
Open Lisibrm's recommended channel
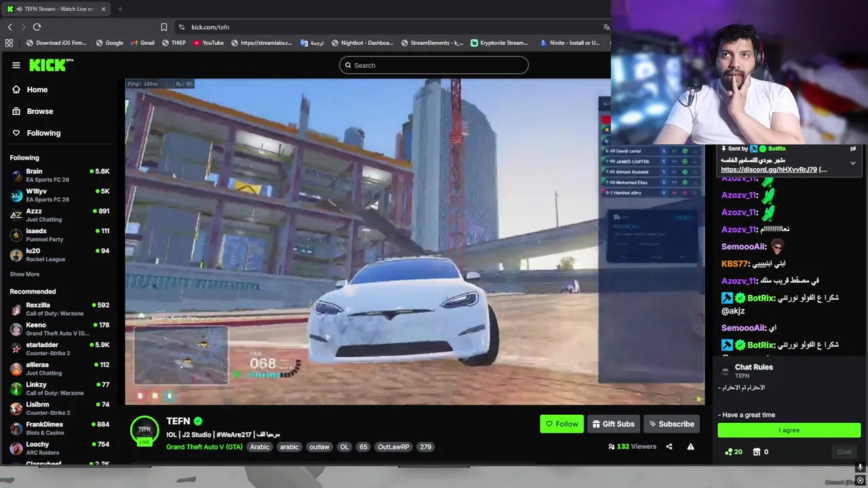click(60, 408)
